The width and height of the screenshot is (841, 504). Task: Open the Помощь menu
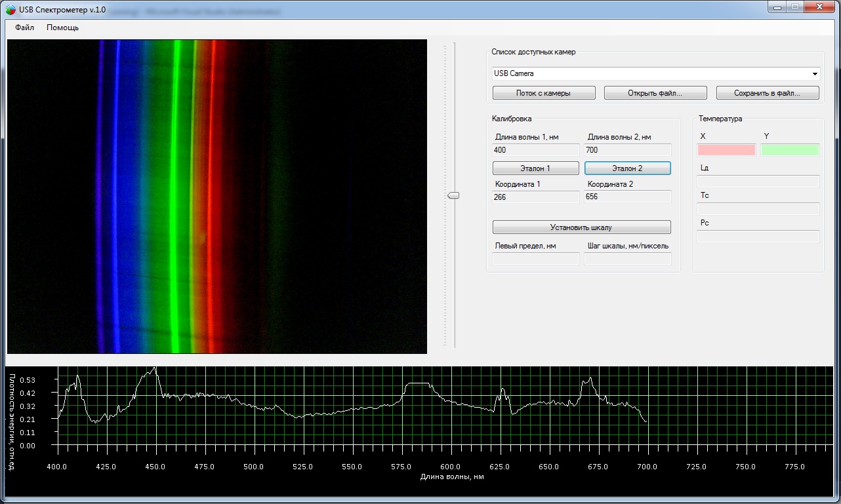click(63, 28)
